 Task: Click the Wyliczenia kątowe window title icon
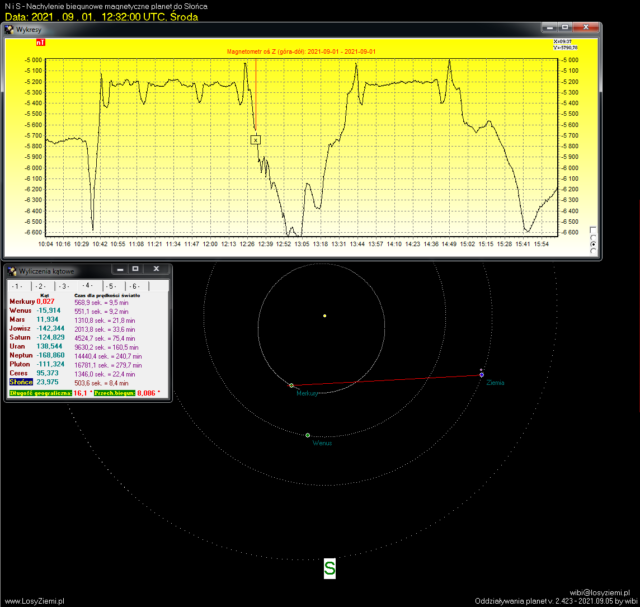pos(12,269)
